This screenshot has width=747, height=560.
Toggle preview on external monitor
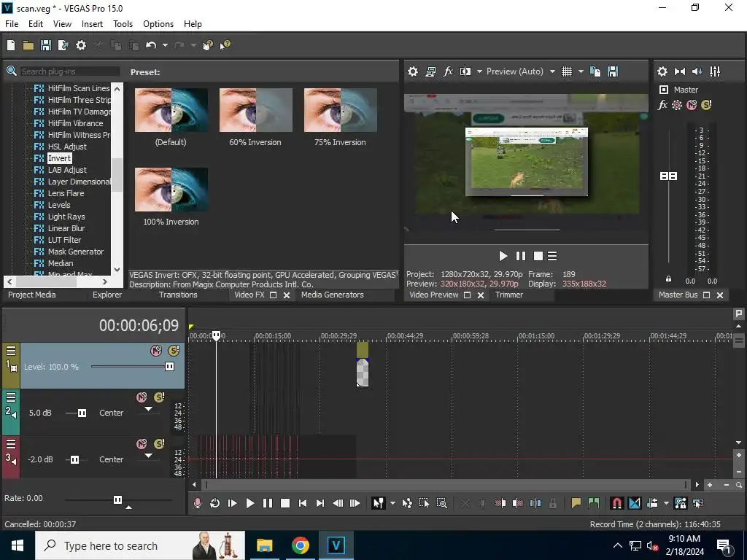[430, 71]
